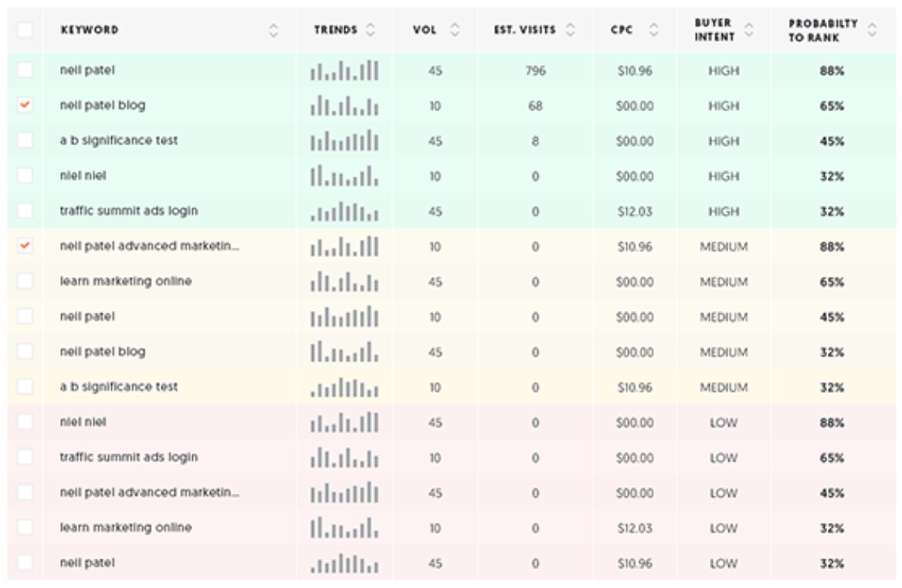Select LOW intent 'learn marketing online' keyword
The width and height of the screenshot is (902, 588).
[x=126, y=527]
